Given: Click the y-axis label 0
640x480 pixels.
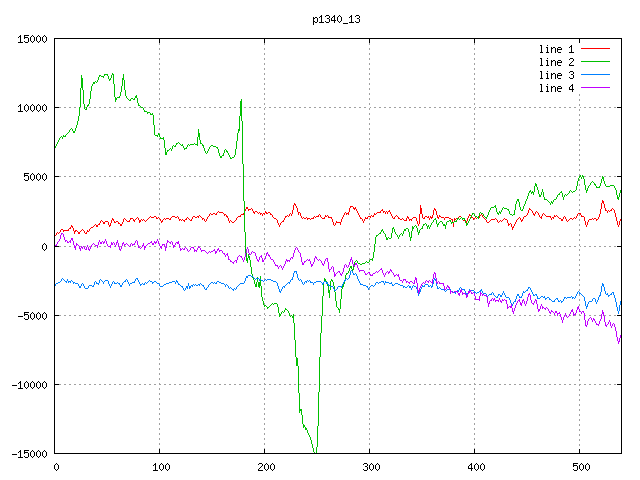Looking at the screenshot, I should coord(44,247).
